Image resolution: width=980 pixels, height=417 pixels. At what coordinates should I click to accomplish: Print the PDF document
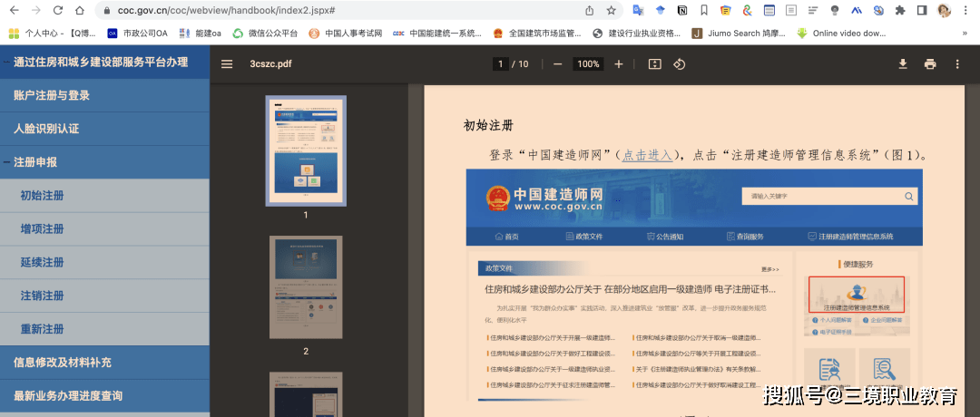[929, 64]
